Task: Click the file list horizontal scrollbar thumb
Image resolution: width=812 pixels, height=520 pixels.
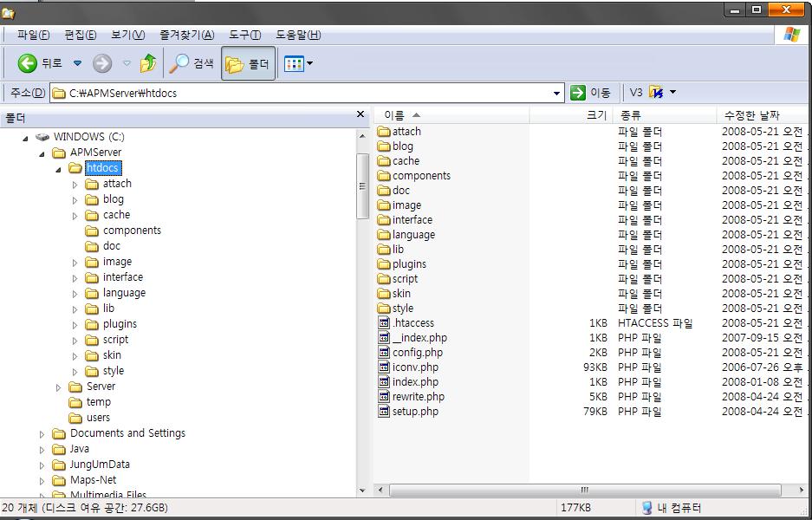Action: [x=585, y=490]
